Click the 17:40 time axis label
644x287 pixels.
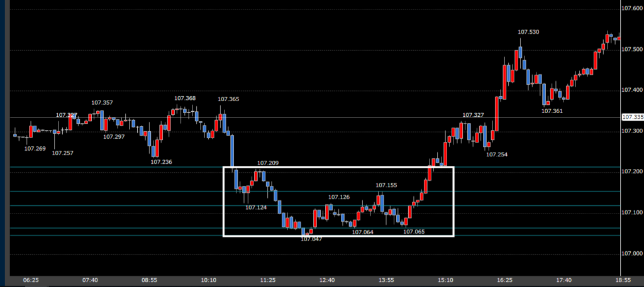(563, 281)
